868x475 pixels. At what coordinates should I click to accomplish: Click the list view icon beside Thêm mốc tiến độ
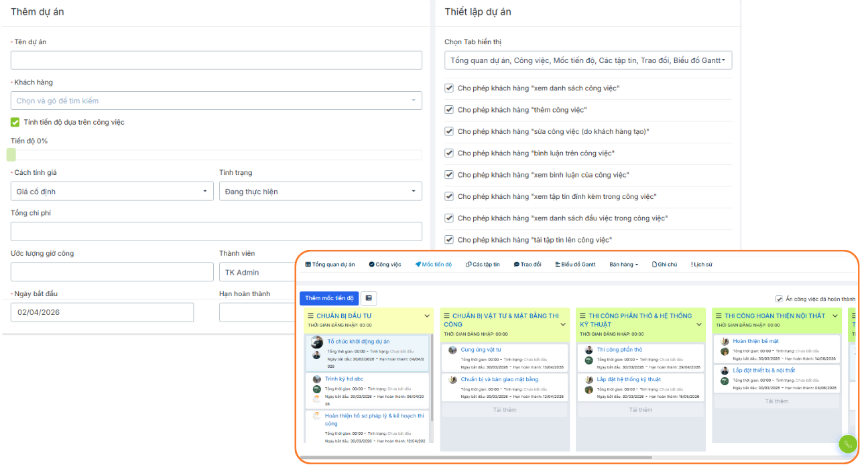(x=369, y=298)
